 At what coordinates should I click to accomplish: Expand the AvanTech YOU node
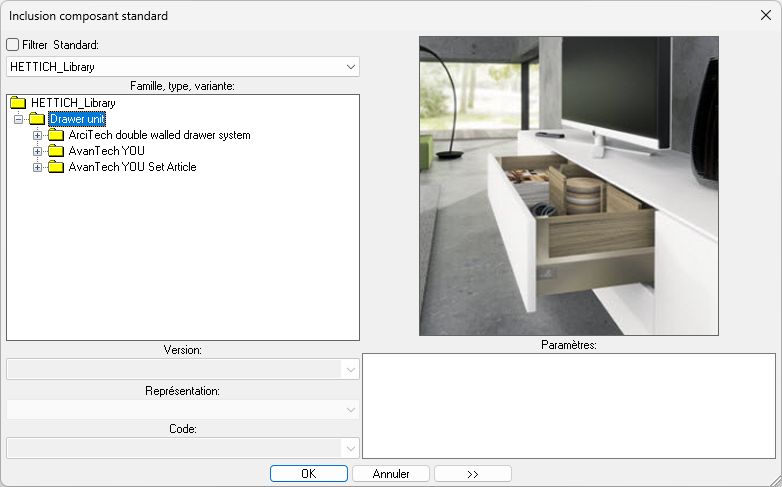point(38,151)
